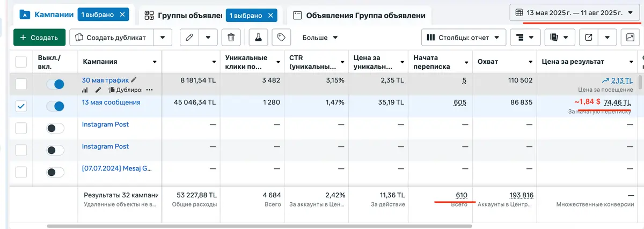
Task: Open the A/B test flask icon
Action: pyautogui.click(x=258, y=38)
